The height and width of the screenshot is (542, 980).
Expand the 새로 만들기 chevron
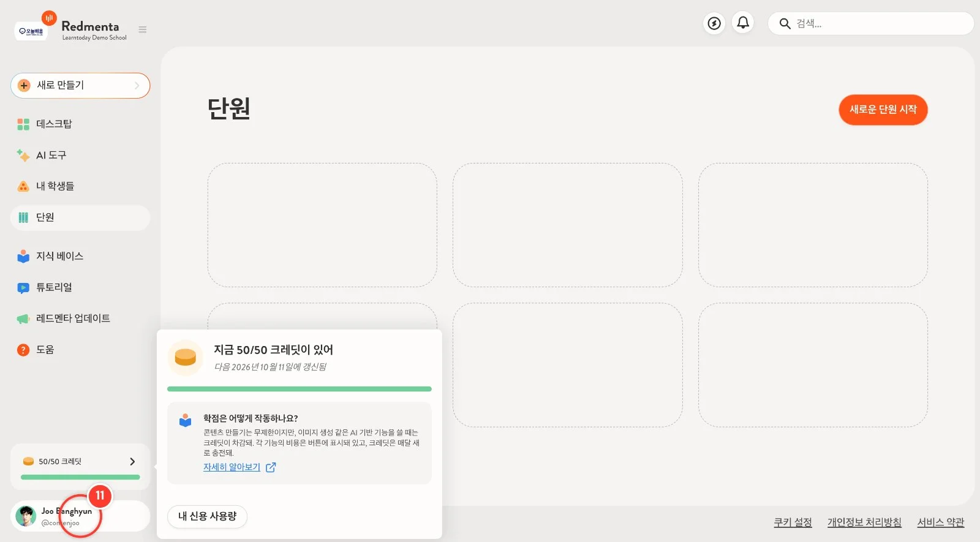pyautogui.click(x=137, y=86)
